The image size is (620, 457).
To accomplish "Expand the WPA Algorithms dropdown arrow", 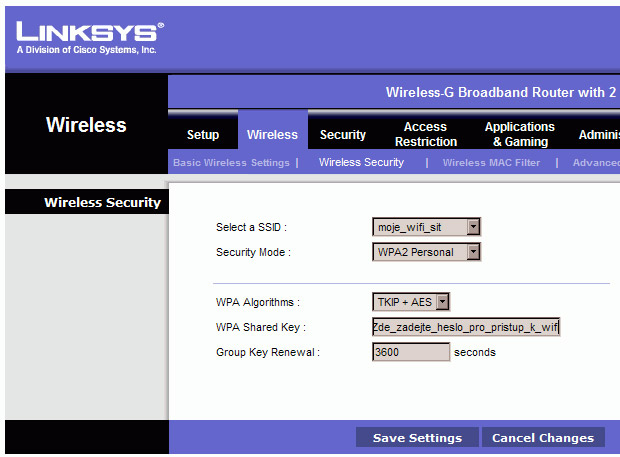I will point(442,302).
